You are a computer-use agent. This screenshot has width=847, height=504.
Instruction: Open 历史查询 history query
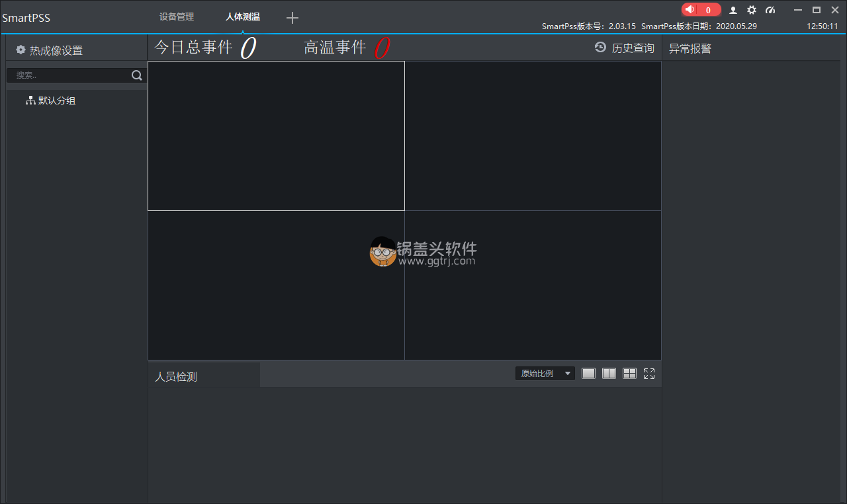point(625,48)
